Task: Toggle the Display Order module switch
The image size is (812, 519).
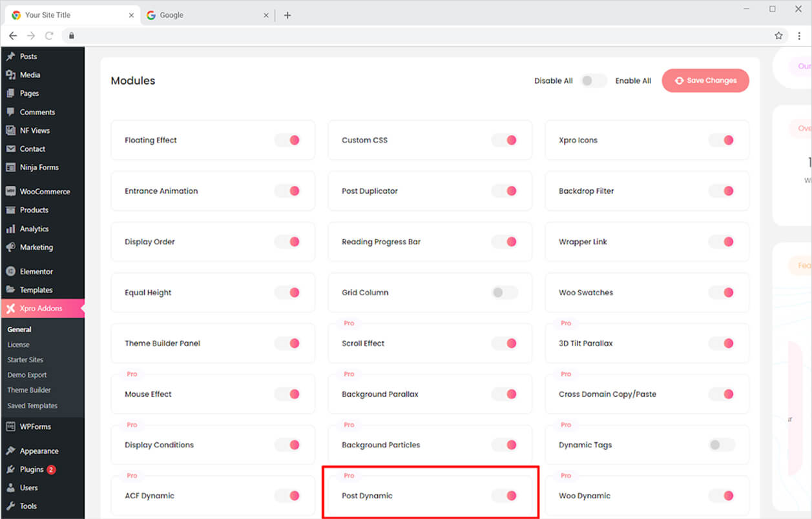Action: click(x=287, y=241)
